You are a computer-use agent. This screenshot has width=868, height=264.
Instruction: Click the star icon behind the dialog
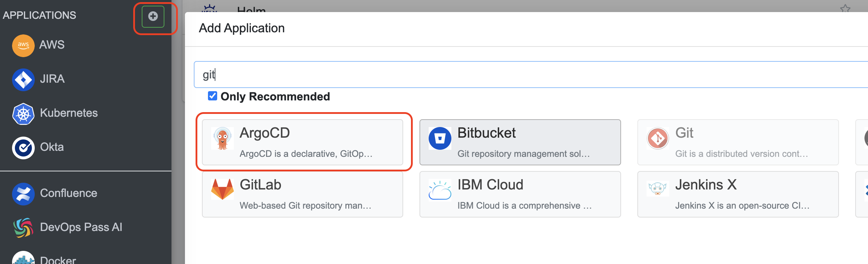pos(845,9)
